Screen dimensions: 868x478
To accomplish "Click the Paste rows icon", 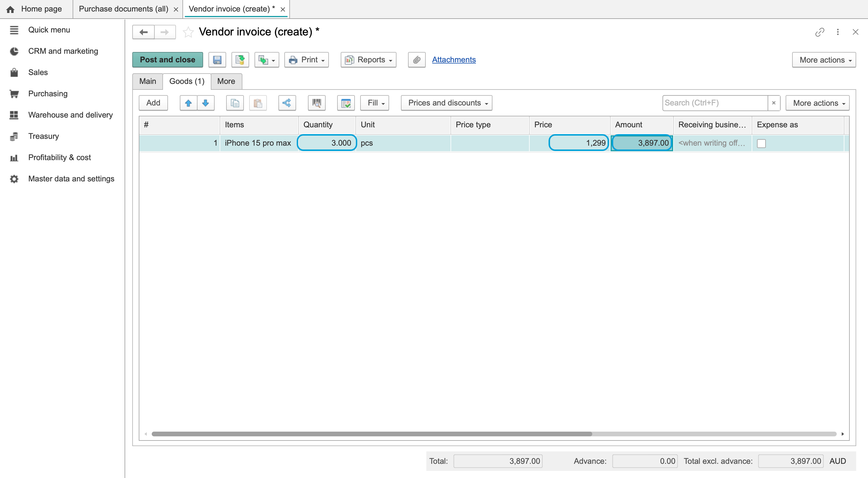I will pos(258,103).
